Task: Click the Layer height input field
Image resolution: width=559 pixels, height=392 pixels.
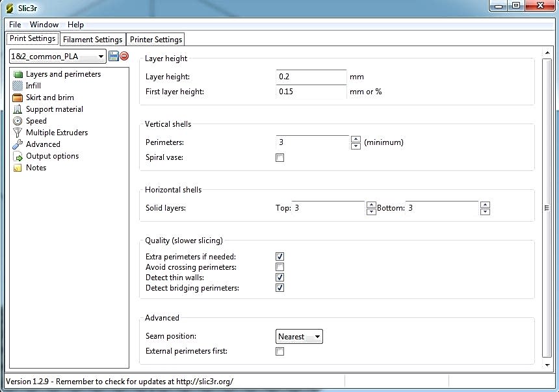Action: [311, 77]
